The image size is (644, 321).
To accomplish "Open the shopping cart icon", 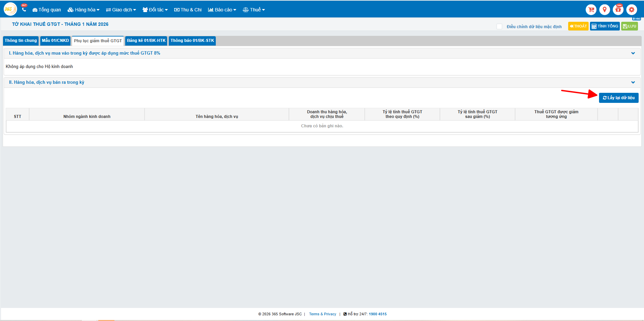I will [591, 10].
